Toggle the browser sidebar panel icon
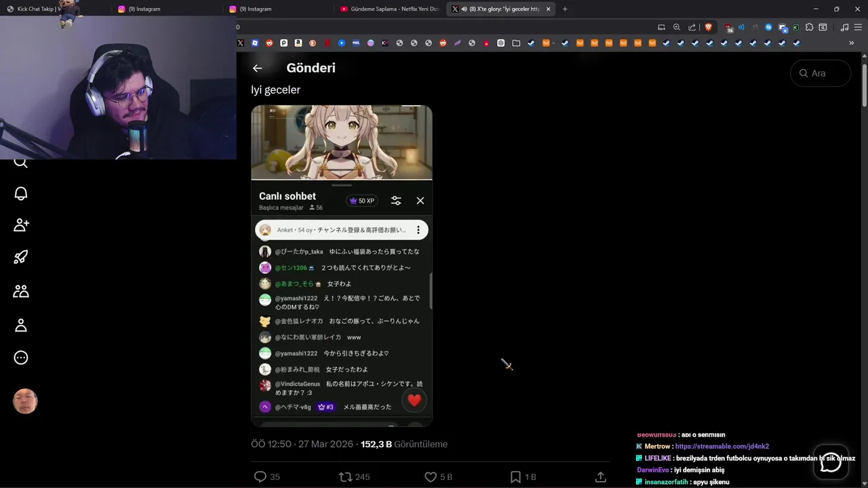Viewport: 868px width, 488px height. tap(823, 27)
